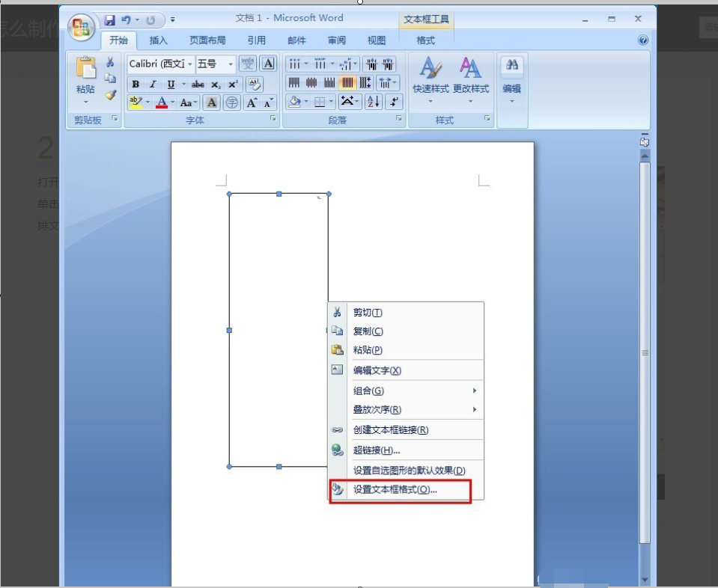This screenshot has height=588, width=718.
Task: Open the font size 五号 dropdown
Action: (x=231, y=64)
